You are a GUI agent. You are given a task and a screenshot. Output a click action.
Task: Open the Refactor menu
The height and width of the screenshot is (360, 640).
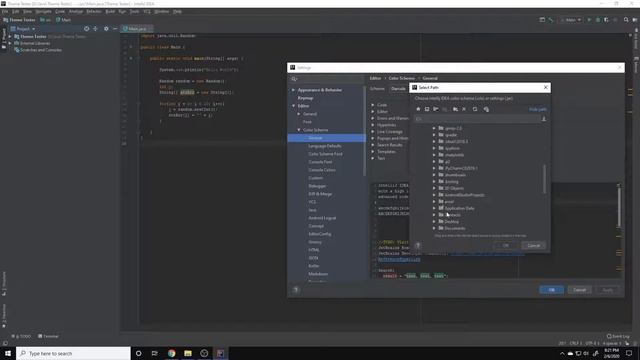[93, 11]
